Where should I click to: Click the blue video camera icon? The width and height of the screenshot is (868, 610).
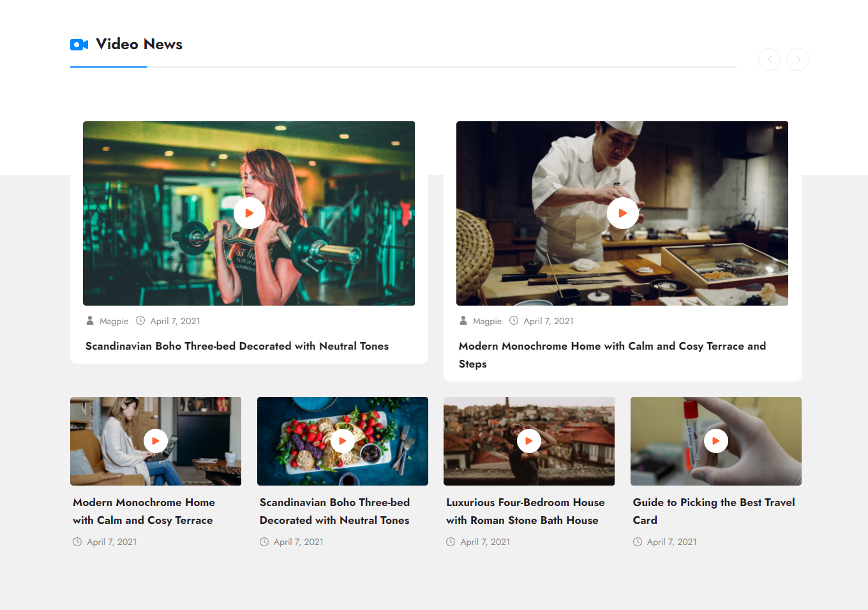point(78,44)
